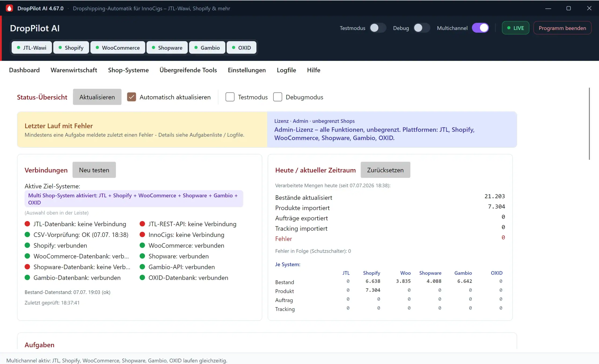The width and height of the screenshot is (599, 364).
Task: Toggle the OXID platform chip
Action: [x=241, y=48]
